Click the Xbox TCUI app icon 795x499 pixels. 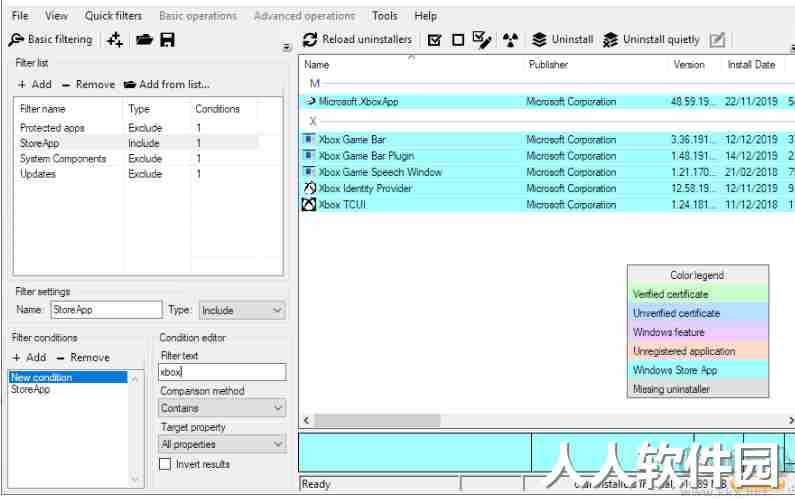[309, 204]
